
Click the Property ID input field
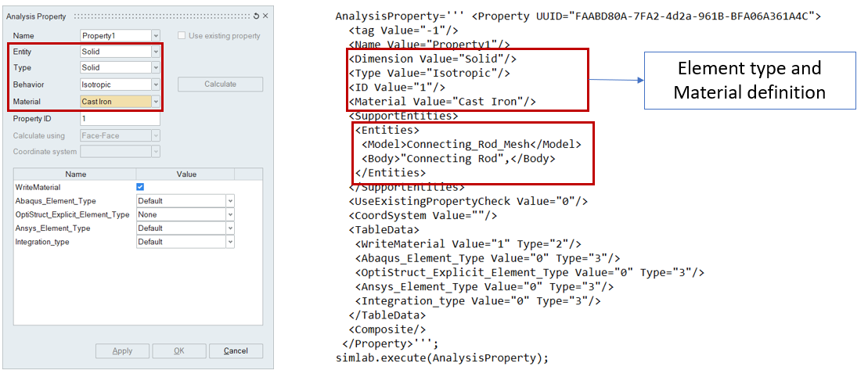point(120,119)
